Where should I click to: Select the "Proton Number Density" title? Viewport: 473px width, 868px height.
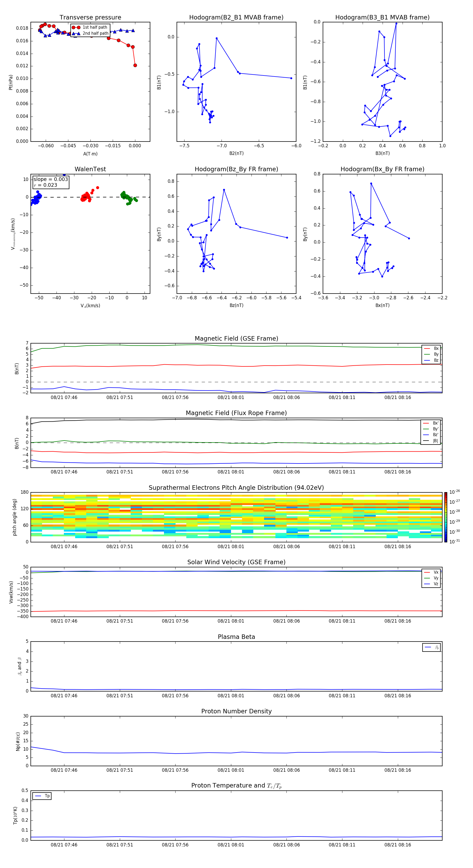coord(236,711)
